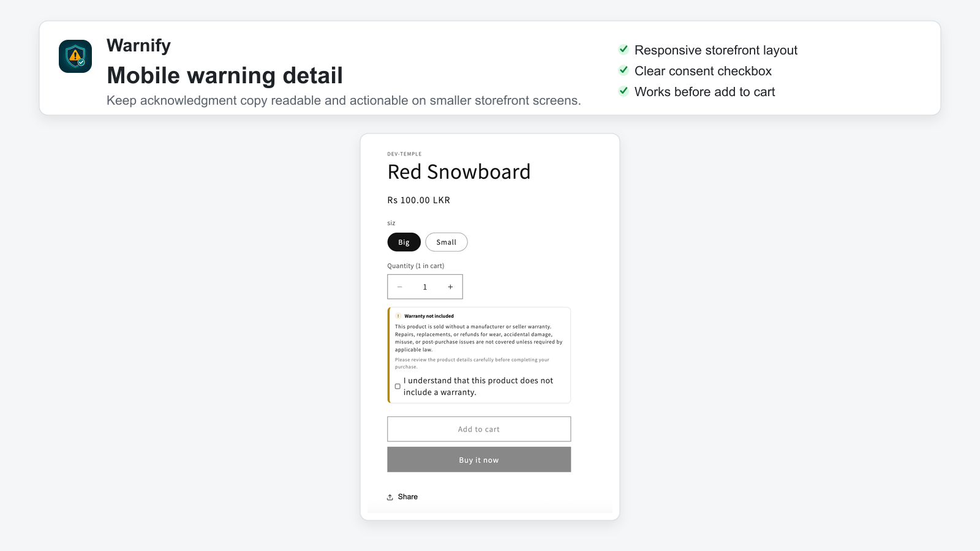This screenshot has width=980, height=551.
Task: Click the Rs 100.00 LKR price
Action: click(x=419, y=200)
